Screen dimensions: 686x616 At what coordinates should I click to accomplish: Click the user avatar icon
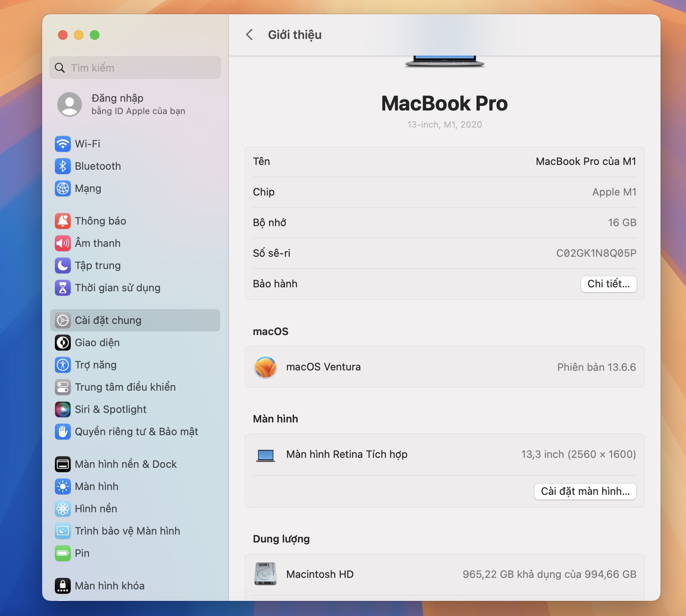coord(70,105)
